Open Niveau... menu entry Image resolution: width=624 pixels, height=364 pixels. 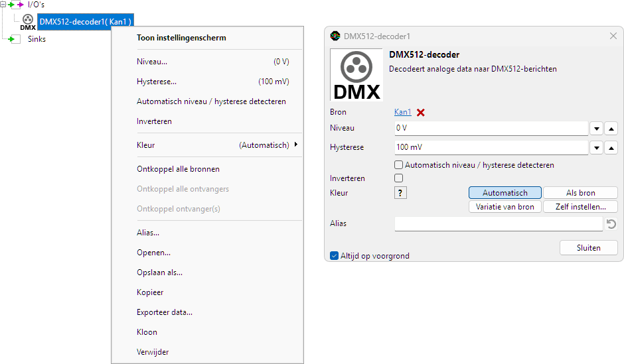[207, 62]
